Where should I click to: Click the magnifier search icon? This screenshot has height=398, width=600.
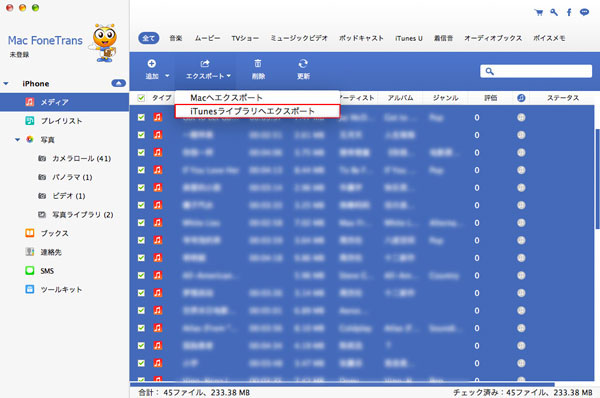click(x=489, y=71)
